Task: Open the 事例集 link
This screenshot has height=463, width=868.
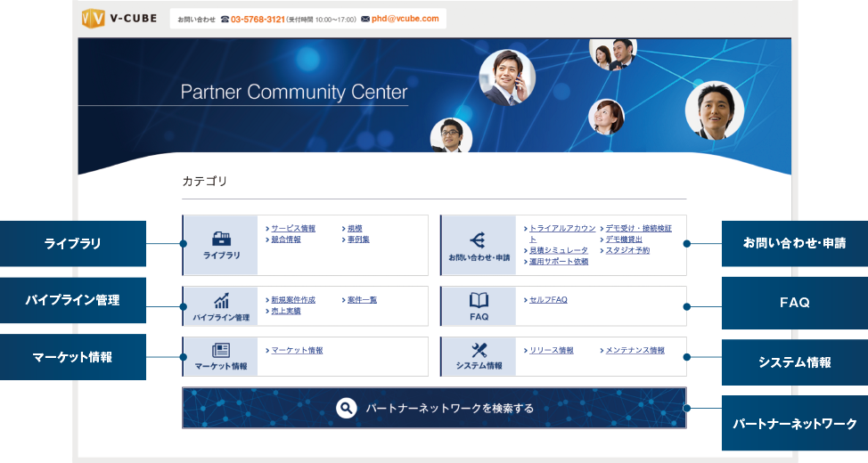Action: (x=359, y=240)
